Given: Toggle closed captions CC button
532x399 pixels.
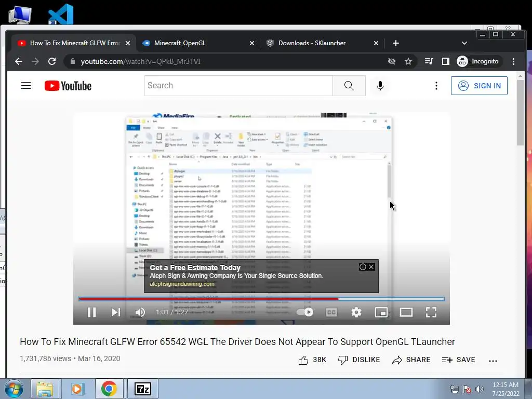Looking at the screenshot, I should [x=331, y=312].
